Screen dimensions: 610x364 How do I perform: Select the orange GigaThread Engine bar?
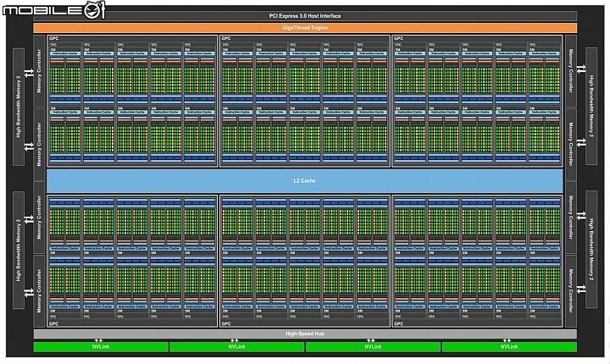(x=305, y=28)
